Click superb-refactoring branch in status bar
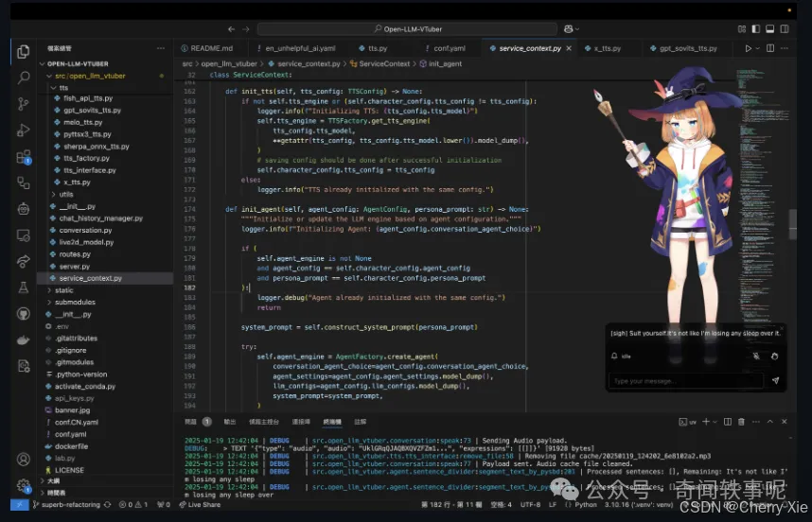This screenshot has height=522, width=812. click(x=67, y=504)
